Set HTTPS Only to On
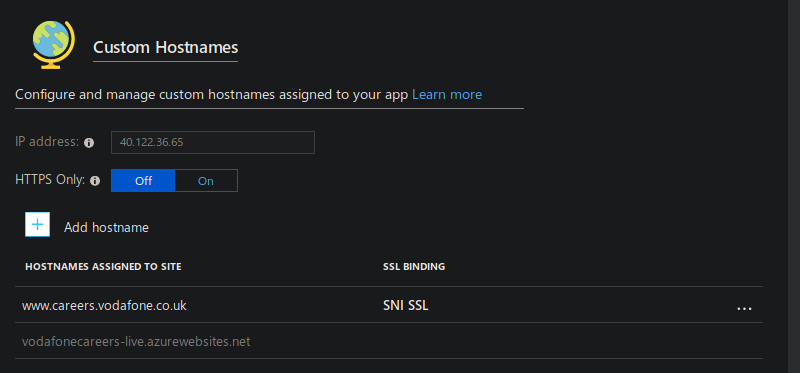Viewport: 800px width, 373px height. 206,181
